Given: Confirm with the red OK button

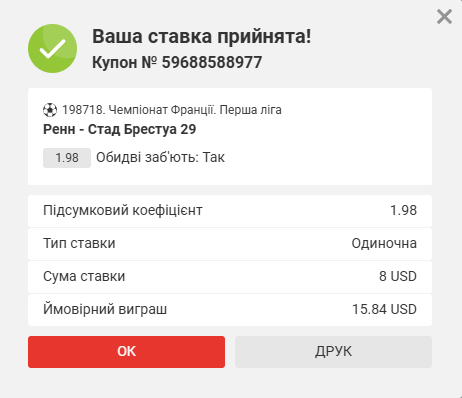Looking at the screenshot, I should 126,352.
